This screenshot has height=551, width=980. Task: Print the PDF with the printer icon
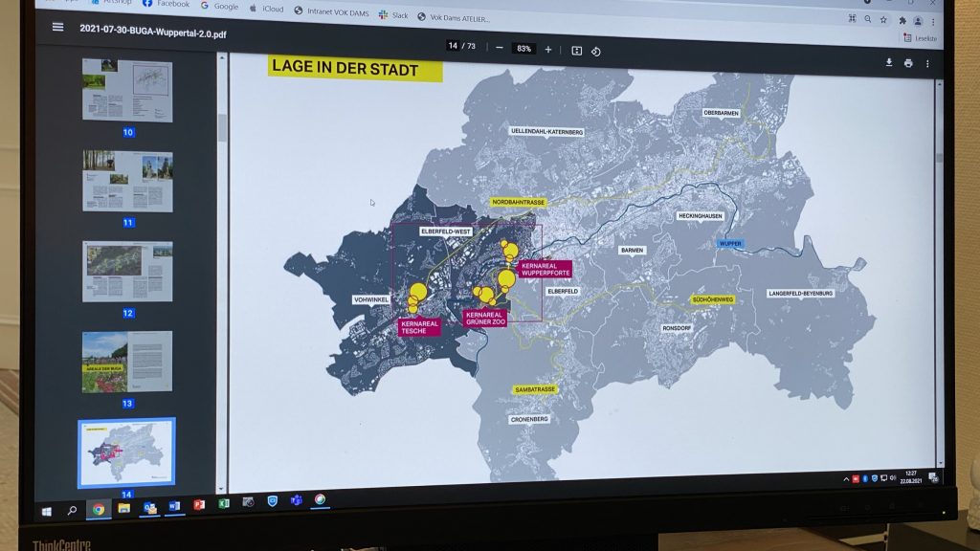pyautogui.click(x=908, y=63)
